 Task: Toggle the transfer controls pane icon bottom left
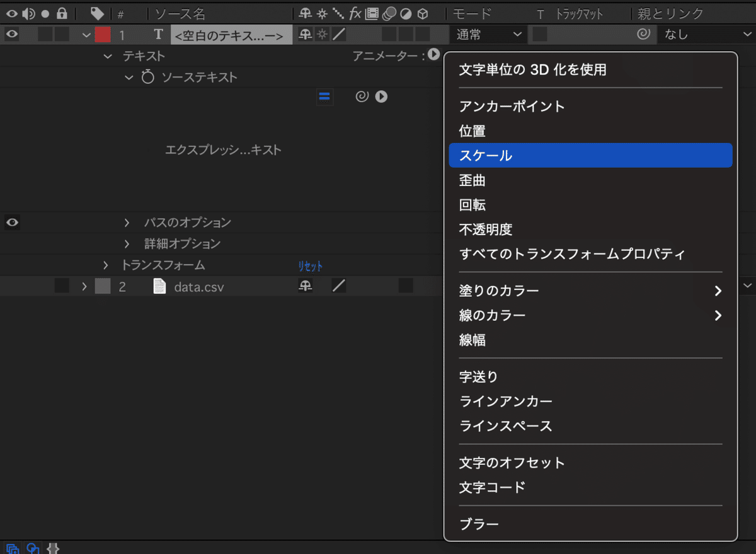pyautogui.click(x=33, y=548)
